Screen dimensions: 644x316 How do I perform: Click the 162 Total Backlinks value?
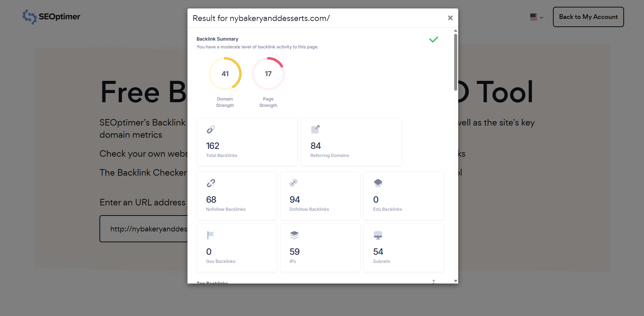(213, 146)
